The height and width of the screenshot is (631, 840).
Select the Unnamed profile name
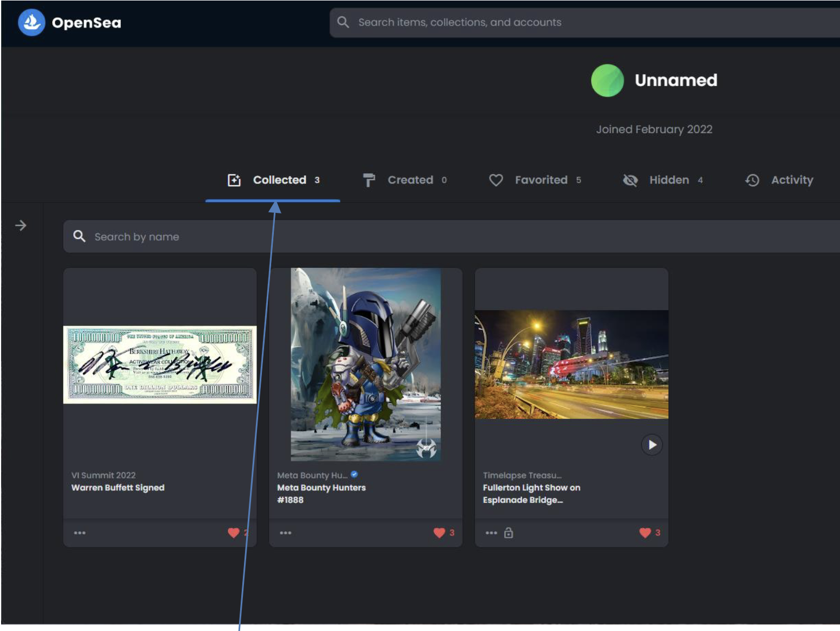[676, 80]
